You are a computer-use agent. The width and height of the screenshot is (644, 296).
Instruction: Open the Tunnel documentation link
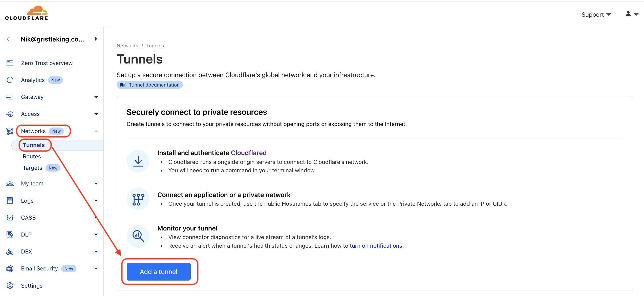tap(150, 85)
